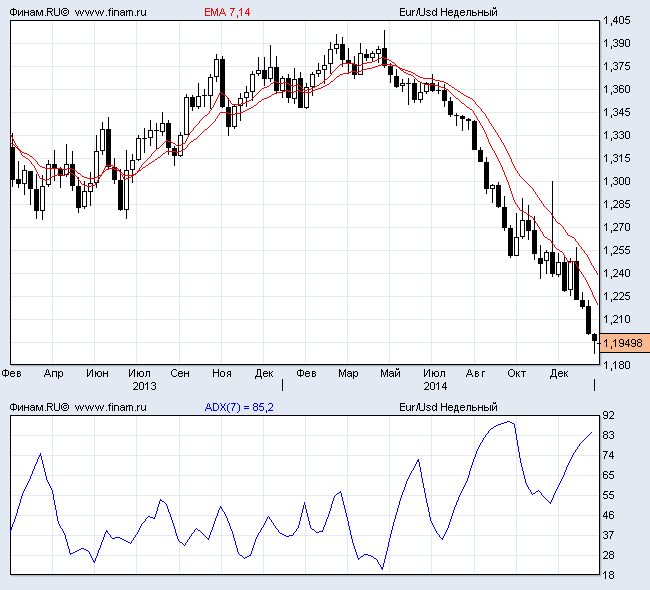Click the 1,300 price level on axis
Image resolution: width=650 pixels, height=590 pixels.
click(617, 181)
